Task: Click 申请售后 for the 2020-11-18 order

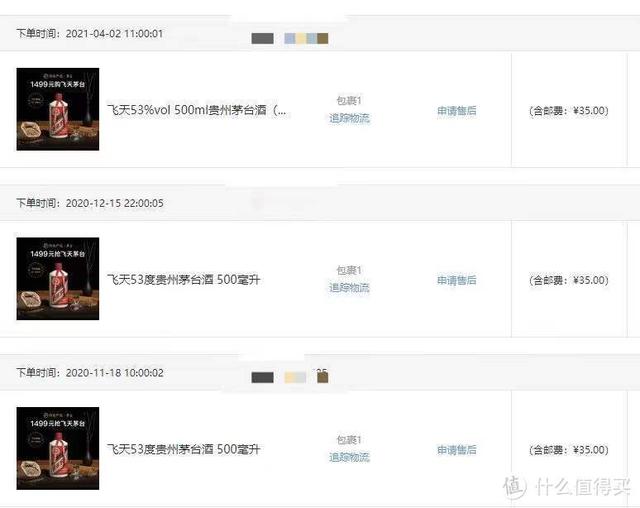Action: [457, 450]
